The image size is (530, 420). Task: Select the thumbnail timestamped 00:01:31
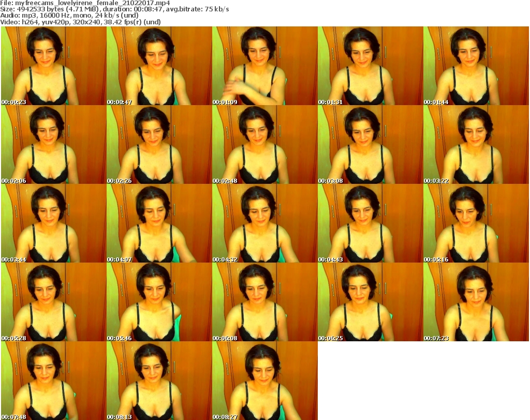tap(371, 66)
